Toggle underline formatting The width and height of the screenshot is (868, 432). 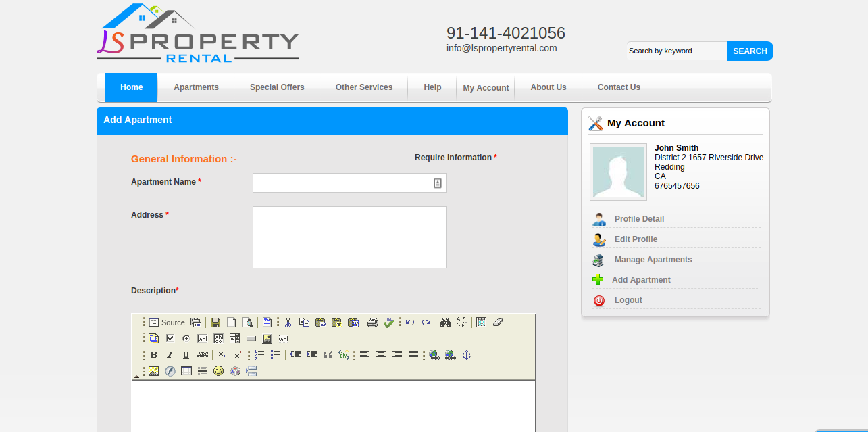click(186, 355)
